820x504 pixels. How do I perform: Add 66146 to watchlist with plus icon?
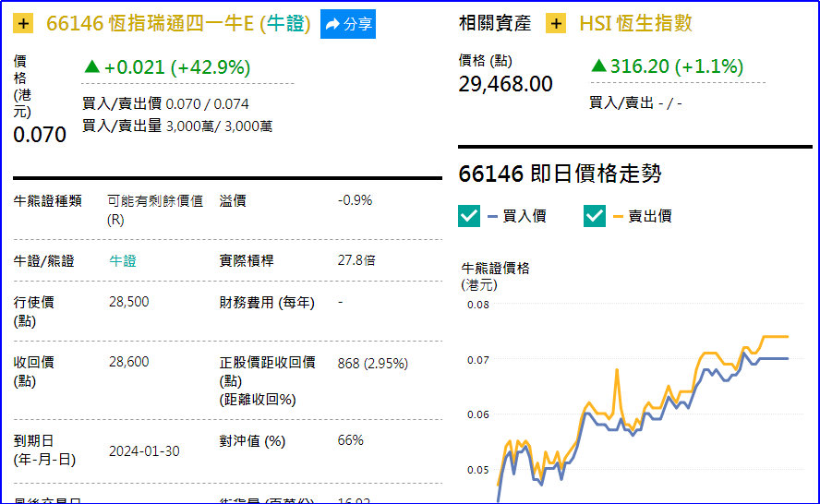pos(23,23)
